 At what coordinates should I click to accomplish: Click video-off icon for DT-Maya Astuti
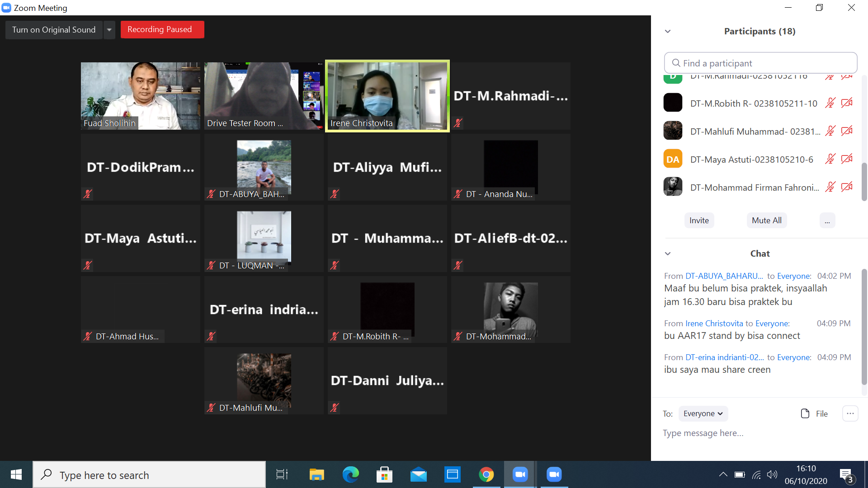click(x=847, y=159)
